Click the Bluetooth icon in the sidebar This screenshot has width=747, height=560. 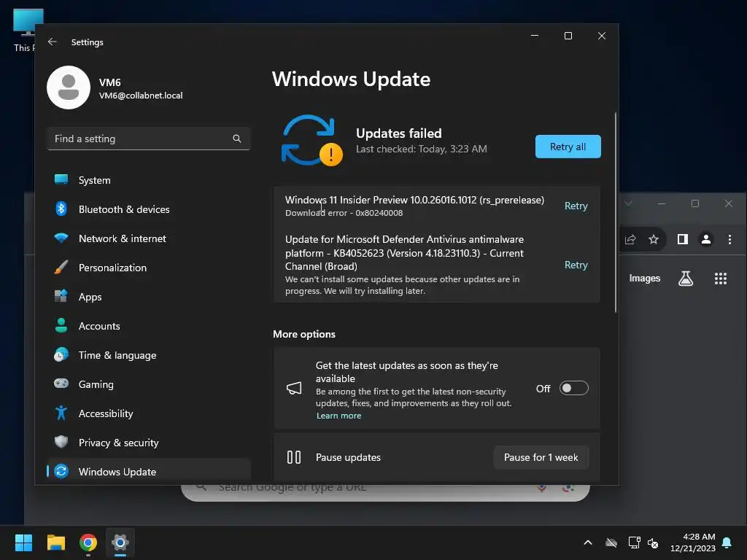pyautogui.click(x=61, y=209)
